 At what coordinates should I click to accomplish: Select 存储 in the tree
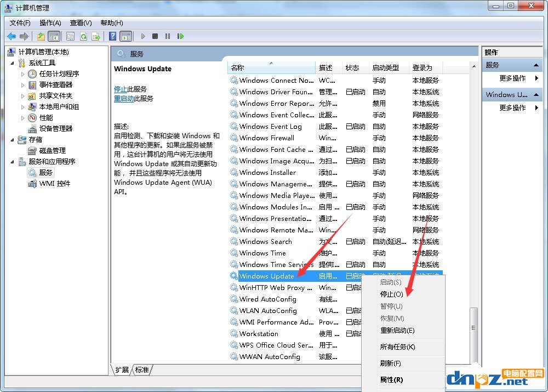[36, 140]
